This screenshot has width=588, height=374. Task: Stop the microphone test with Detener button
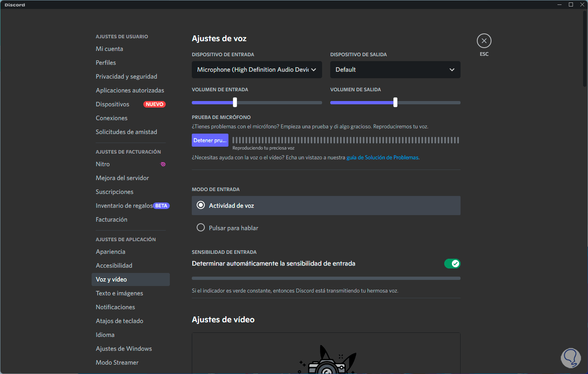coord(210,140)
